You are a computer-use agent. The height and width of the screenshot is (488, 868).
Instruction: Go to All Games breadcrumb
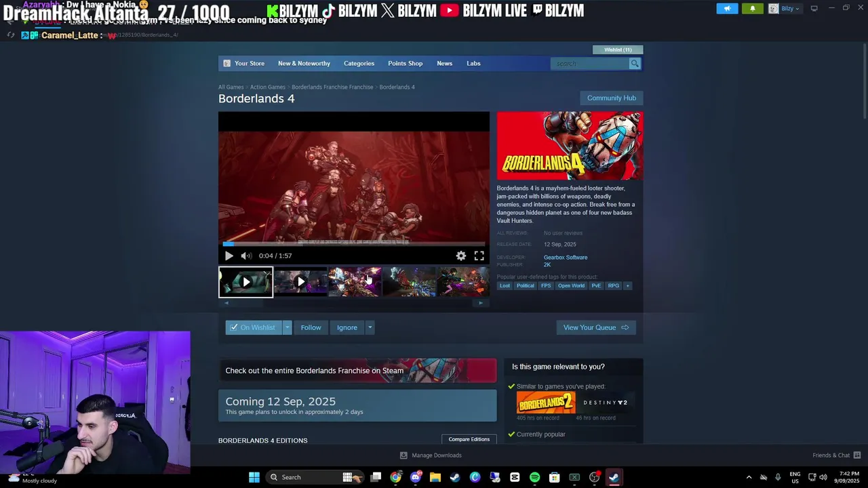(231, 87)
